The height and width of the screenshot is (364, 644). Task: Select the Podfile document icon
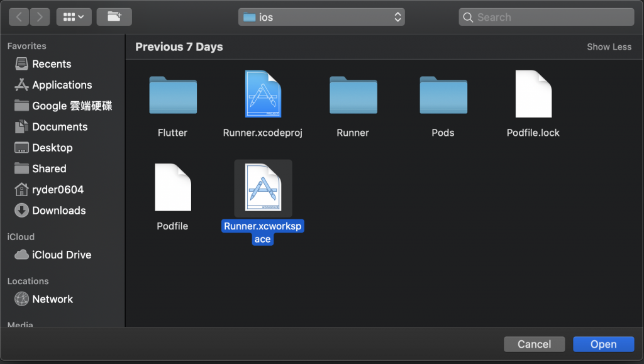[x=173, y=187]
